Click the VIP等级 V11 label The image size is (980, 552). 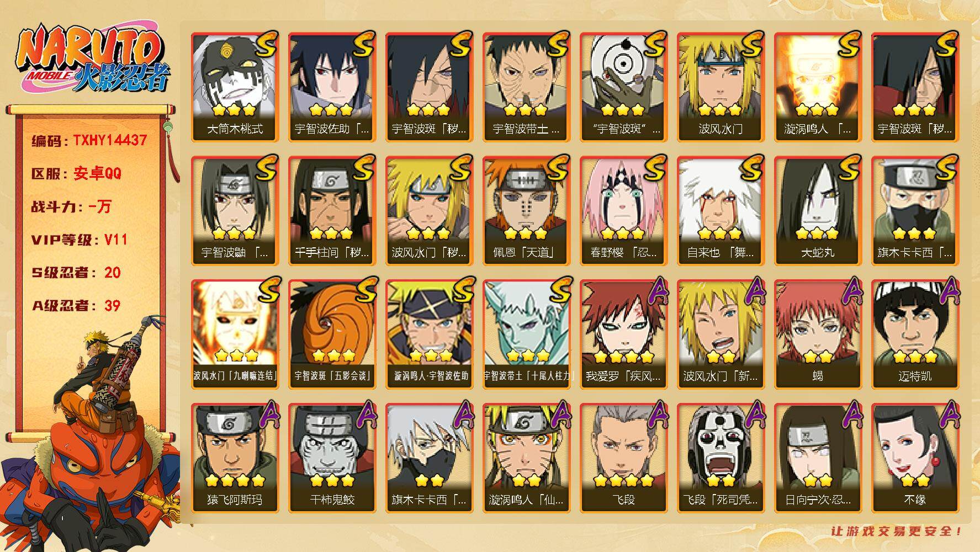(x=80, y=240)
